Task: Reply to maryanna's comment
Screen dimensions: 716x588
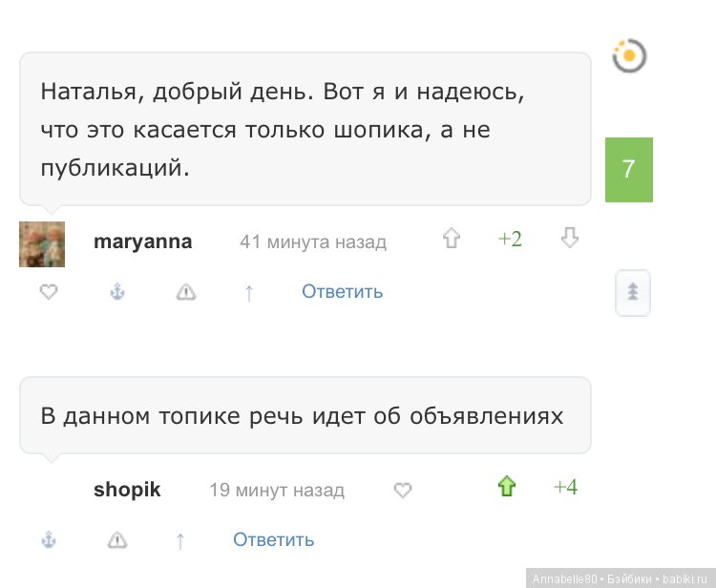Action: click(342, 291)
